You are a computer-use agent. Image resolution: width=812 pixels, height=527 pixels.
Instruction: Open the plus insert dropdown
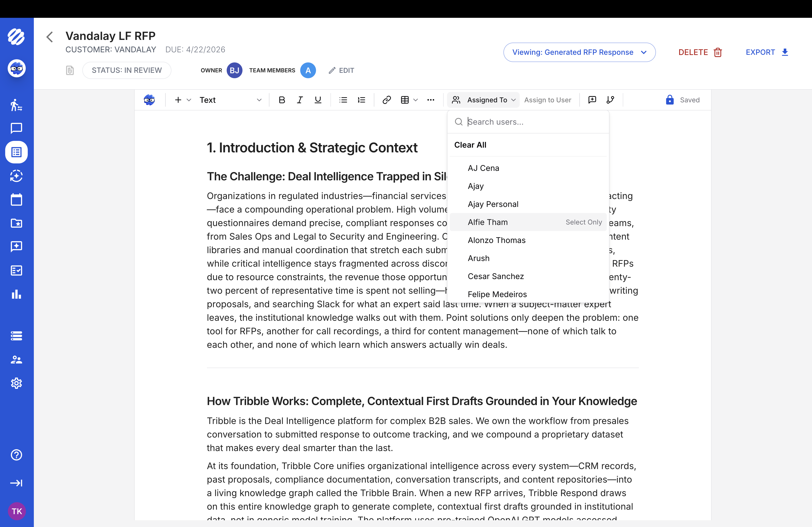[x=182, y=100]
